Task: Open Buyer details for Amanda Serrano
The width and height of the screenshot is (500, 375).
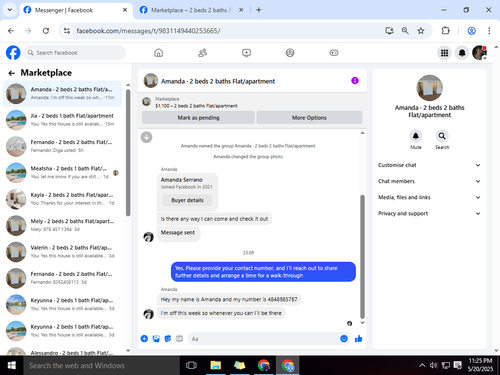Action: [187, 200]
